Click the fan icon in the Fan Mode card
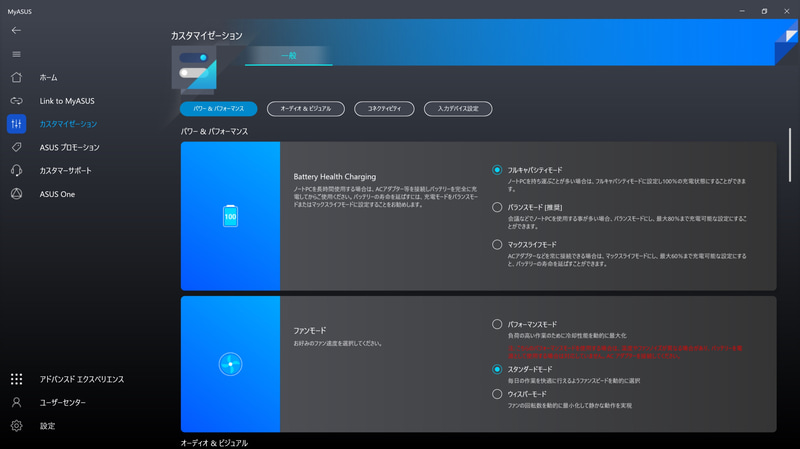The width and height of the screenshot is (800, 449). pyautogui.click(x=231, y=364)
